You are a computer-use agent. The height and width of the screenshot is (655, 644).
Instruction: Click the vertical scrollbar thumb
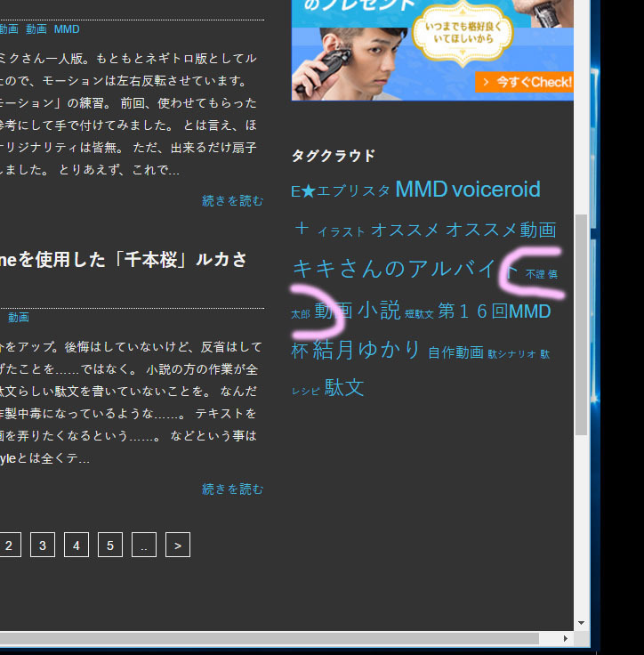pyautogui.click(x=582, y=325)
